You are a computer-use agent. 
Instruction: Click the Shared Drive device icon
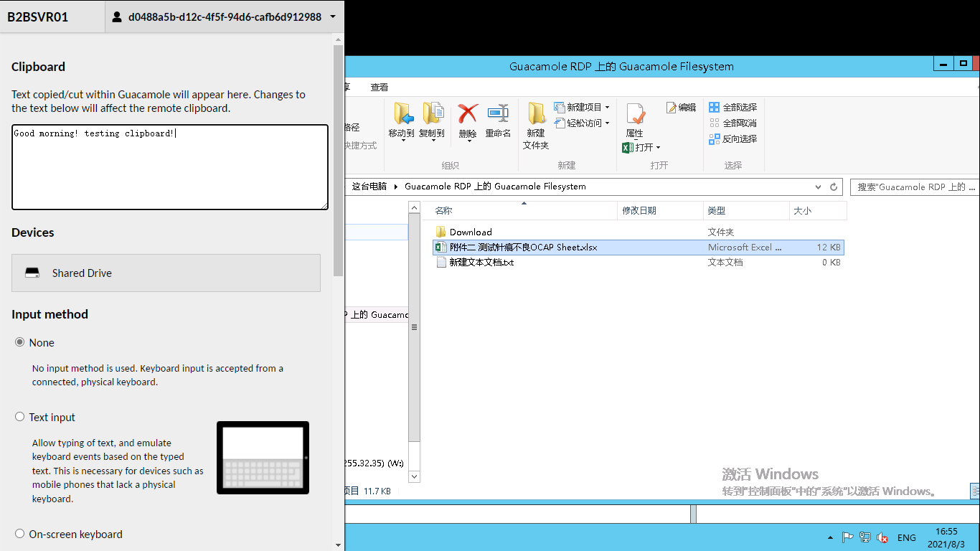32,272
